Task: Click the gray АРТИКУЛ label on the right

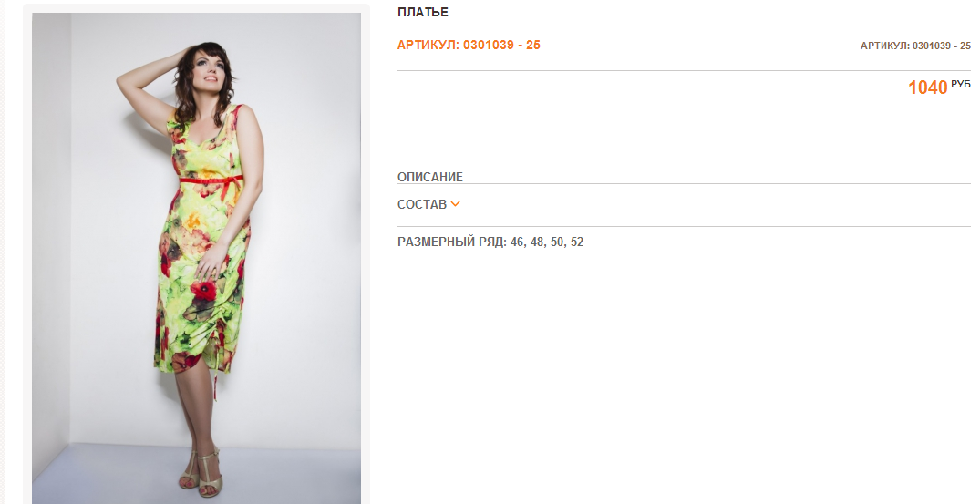Action: pyautogui.click(x=884, y=46)
